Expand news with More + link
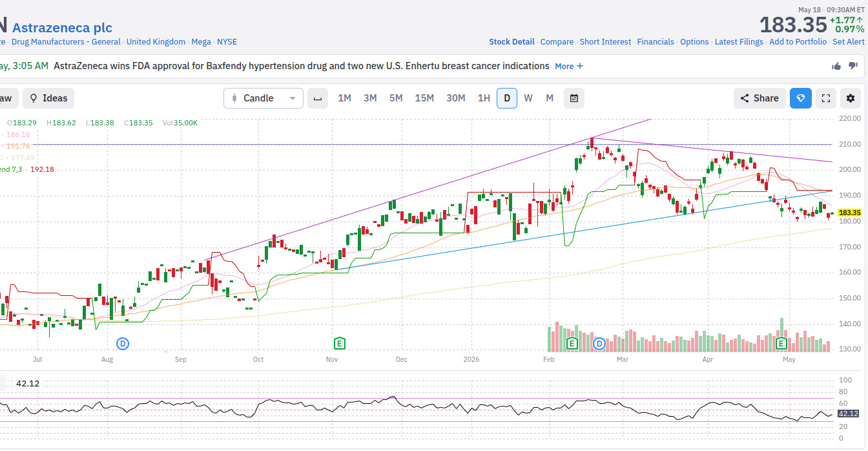This screenshot has height=451, width=868. [x=569, y=66]
